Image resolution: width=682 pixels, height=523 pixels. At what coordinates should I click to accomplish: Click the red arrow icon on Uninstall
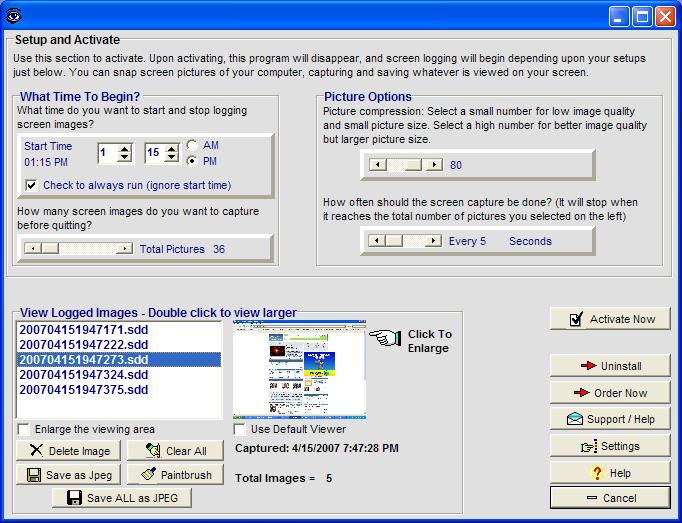point(588,365)
